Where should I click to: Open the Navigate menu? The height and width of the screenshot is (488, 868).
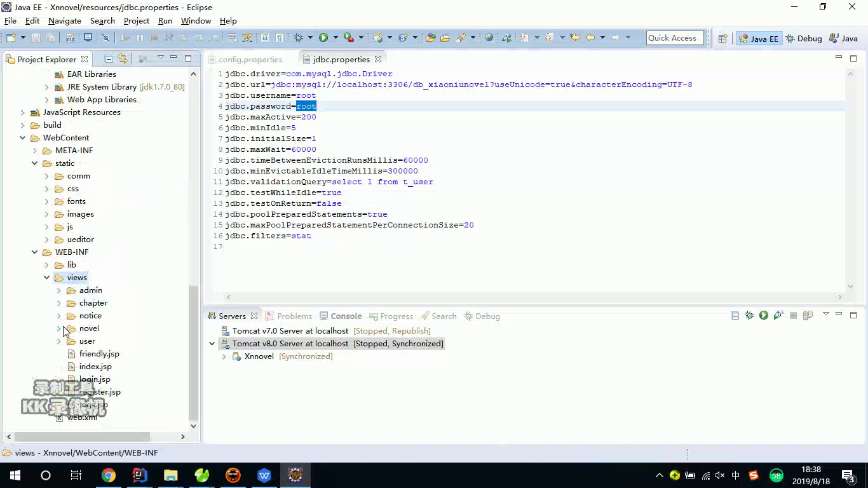[65, 21]
